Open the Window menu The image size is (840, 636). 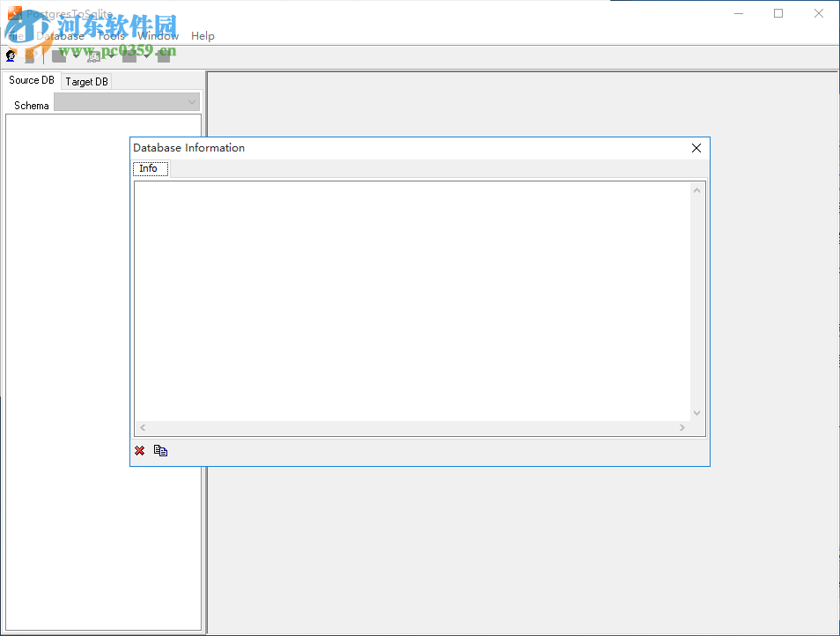(158, 35)
